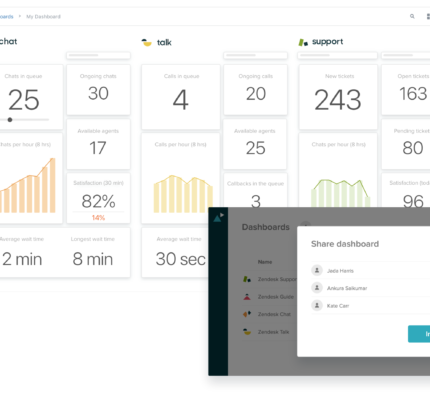Click the breadcrumb arrow before My Dashboard
Screen dimensions: 430x400
pos(20,16)
